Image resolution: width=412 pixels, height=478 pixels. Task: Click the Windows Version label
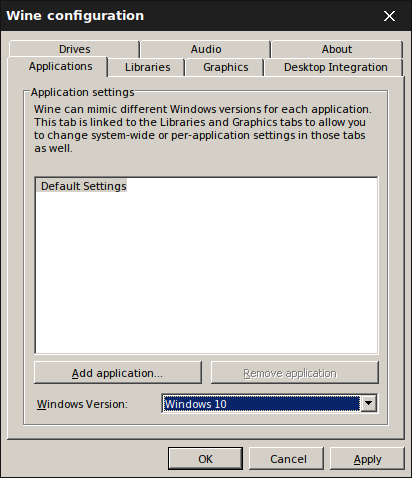point(82,404)
